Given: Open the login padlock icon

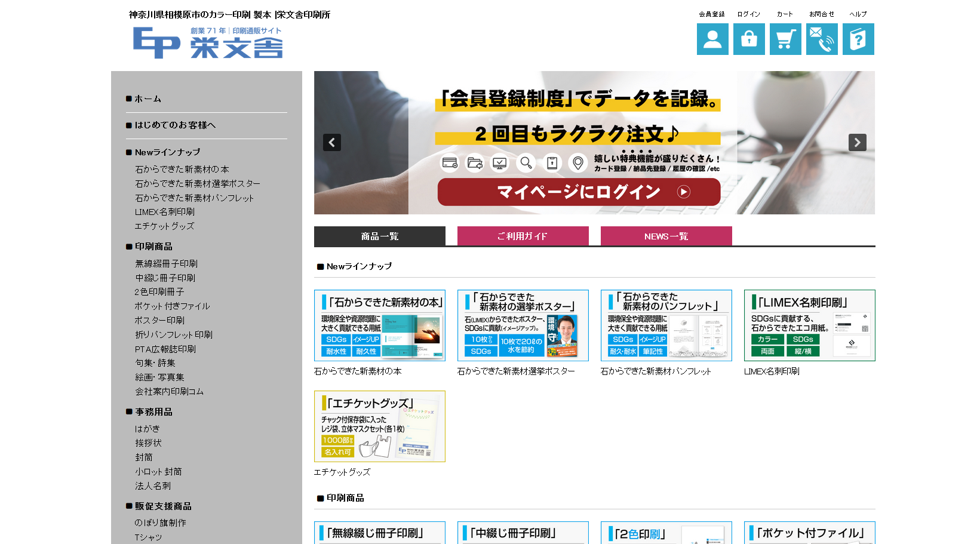Looking at the screenshot, I should 748,39.
